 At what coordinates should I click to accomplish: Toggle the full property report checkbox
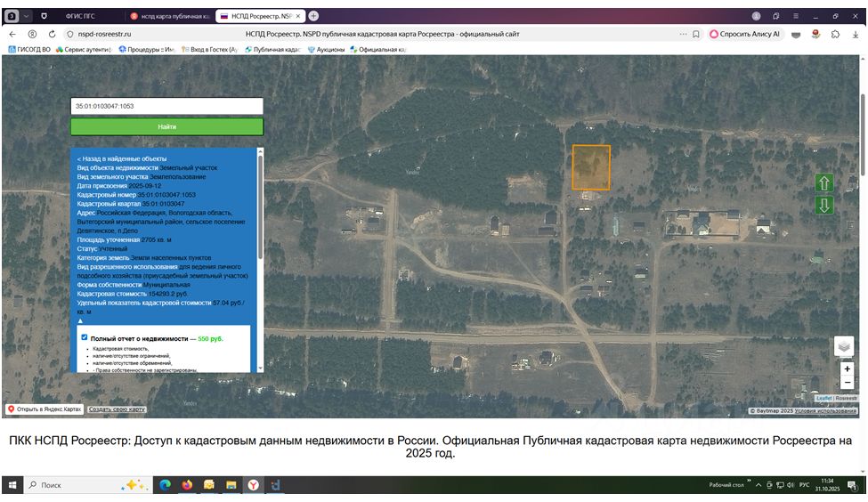(85, 337)
